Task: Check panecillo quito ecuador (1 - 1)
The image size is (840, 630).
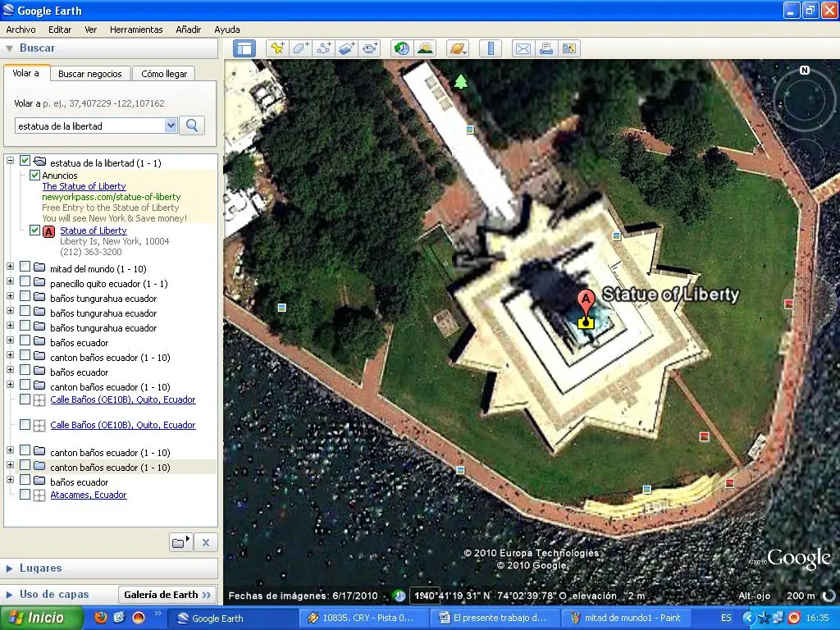Action: point(25,281)
